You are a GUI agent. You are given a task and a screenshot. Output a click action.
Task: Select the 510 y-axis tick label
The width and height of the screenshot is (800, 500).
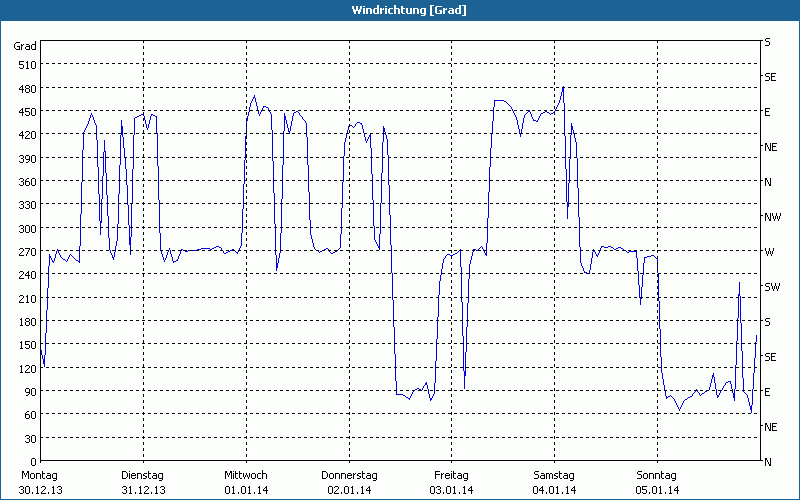click(x=25, y=65)
